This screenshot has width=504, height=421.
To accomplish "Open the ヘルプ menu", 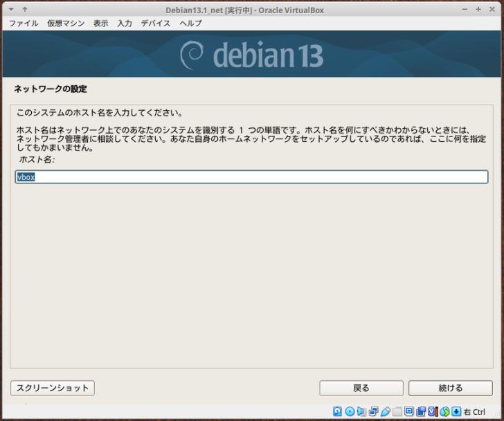I will [x=190, y=23].
